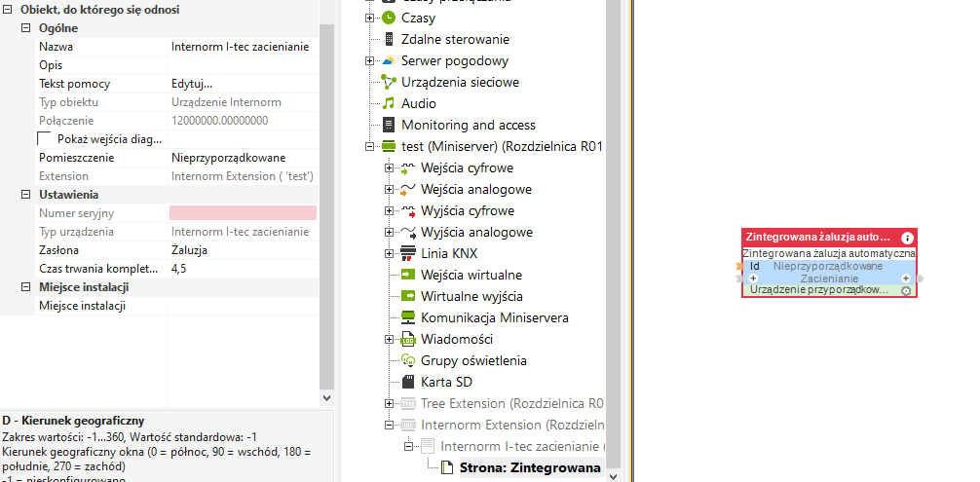Image resolution: width=980 pixels, height=482 pixels.
Task: Click the Czasy clock icon
Action: (389, 18)
